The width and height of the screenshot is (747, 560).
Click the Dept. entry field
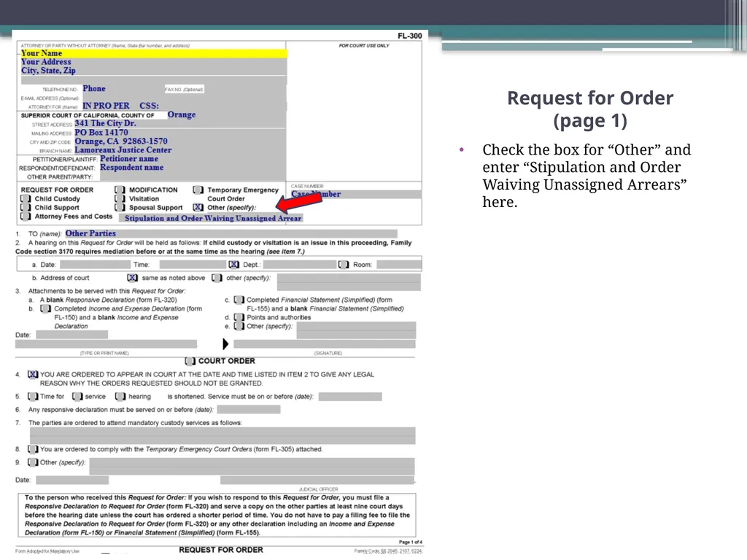pyautogui.click(x=300, y=264)
